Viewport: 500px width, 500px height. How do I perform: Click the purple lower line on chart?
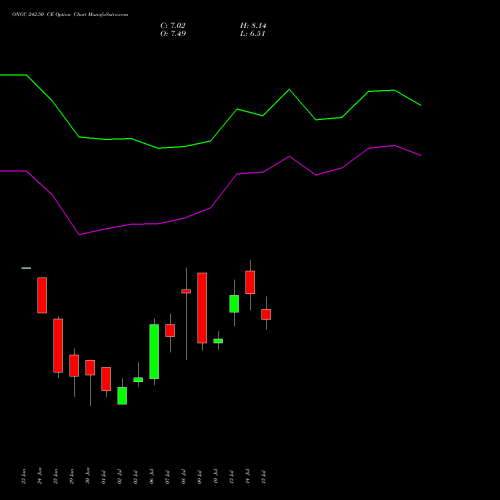[211, 208]
